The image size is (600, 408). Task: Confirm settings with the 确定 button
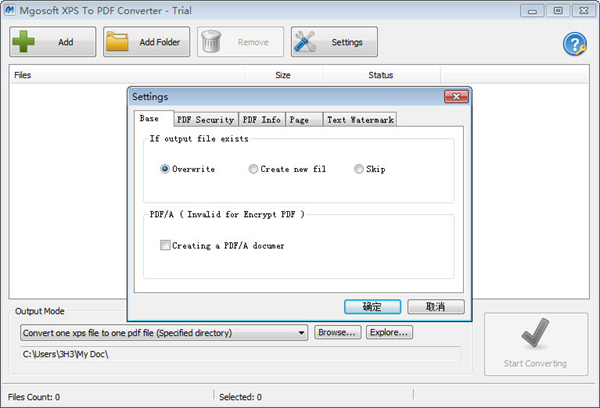372,307
